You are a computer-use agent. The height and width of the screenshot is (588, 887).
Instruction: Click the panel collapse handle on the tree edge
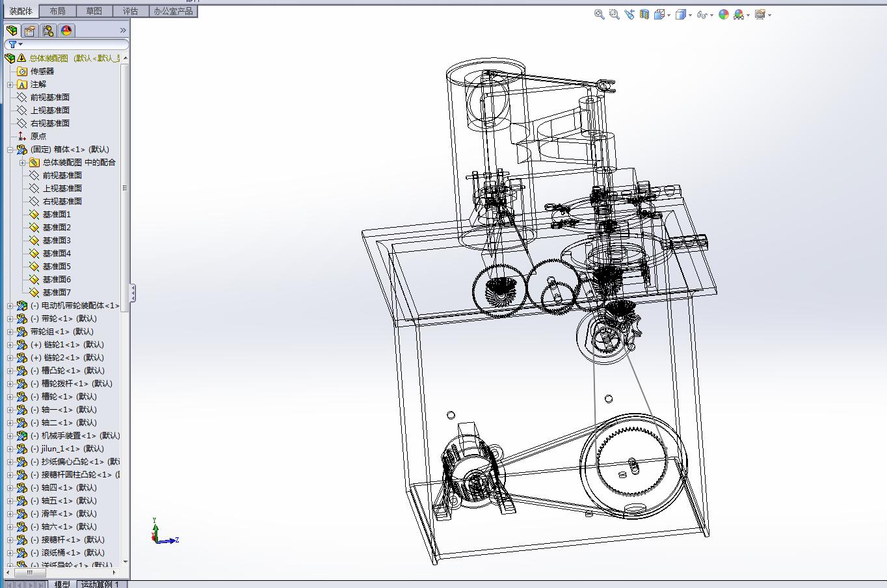133,293
